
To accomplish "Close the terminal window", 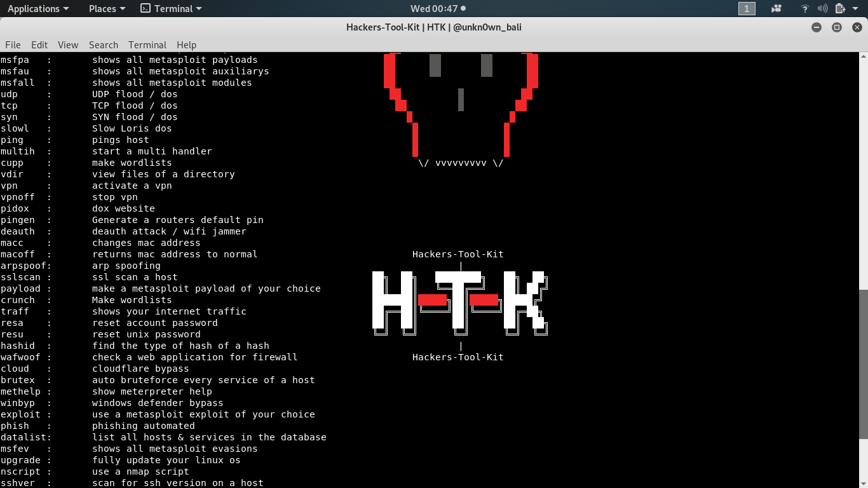I will [x=857, y=27].
